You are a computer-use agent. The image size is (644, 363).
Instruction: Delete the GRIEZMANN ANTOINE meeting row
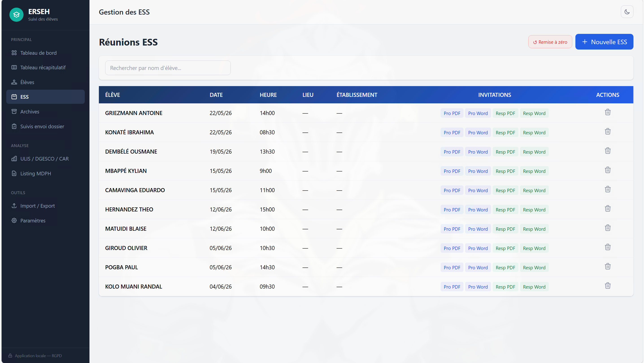click(607, 112)
